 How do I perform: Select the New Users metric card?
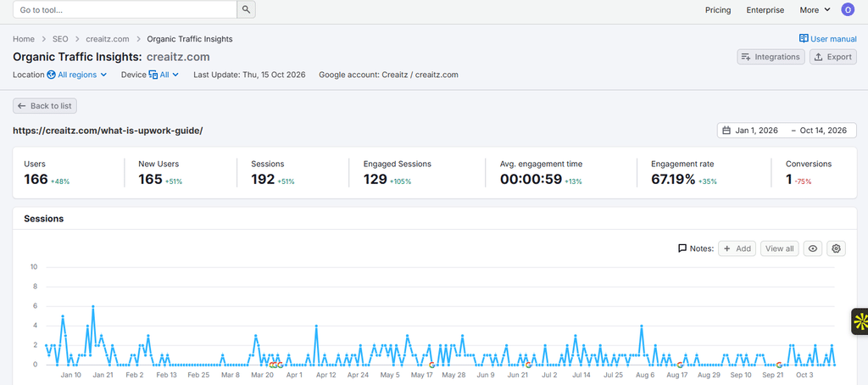[x=181, y=172]
